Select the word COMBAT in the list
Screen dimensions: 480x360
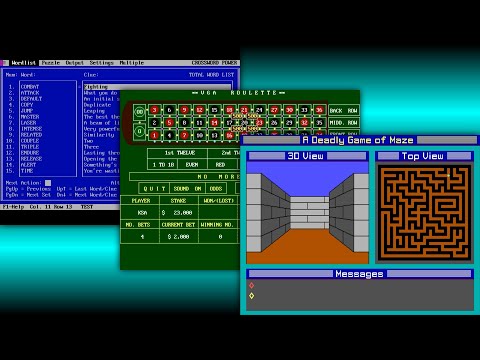coord(30,87)
